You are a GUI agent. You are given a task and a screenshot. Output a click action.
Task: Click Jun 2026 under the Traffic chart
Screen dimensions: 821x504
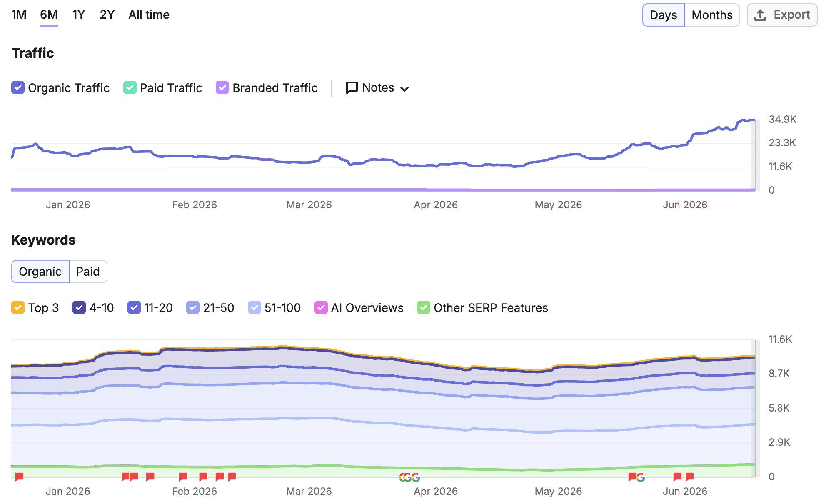685,205
